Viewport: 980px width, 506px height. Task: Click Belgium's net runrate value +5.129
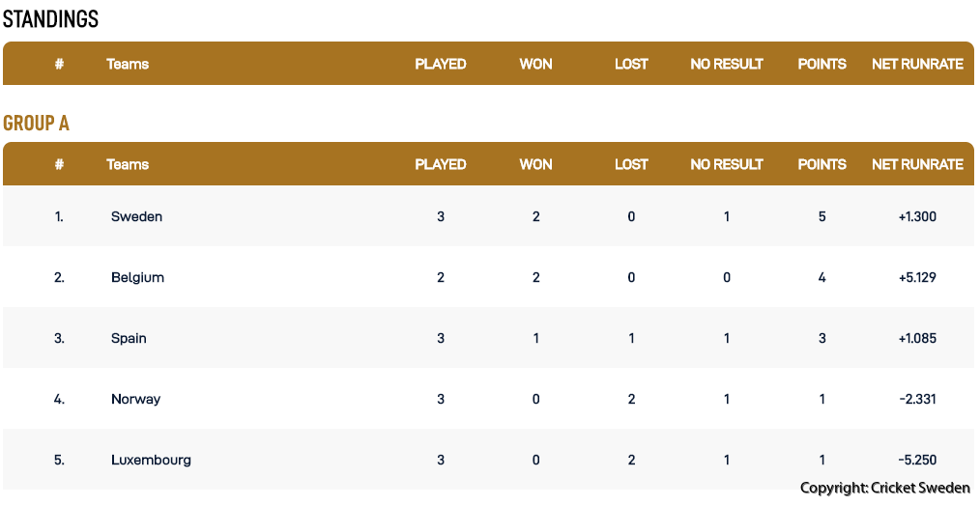tap(917, 277)
